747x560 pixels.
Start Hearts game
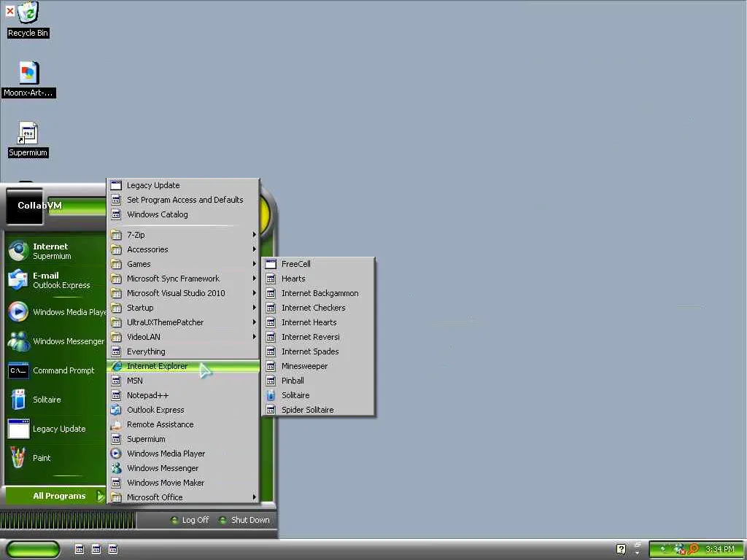(318, 279)
